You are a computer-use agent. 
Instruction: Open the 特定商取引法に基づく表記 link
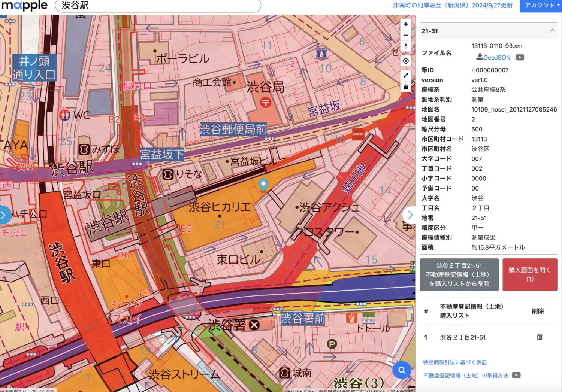[454, 362]
